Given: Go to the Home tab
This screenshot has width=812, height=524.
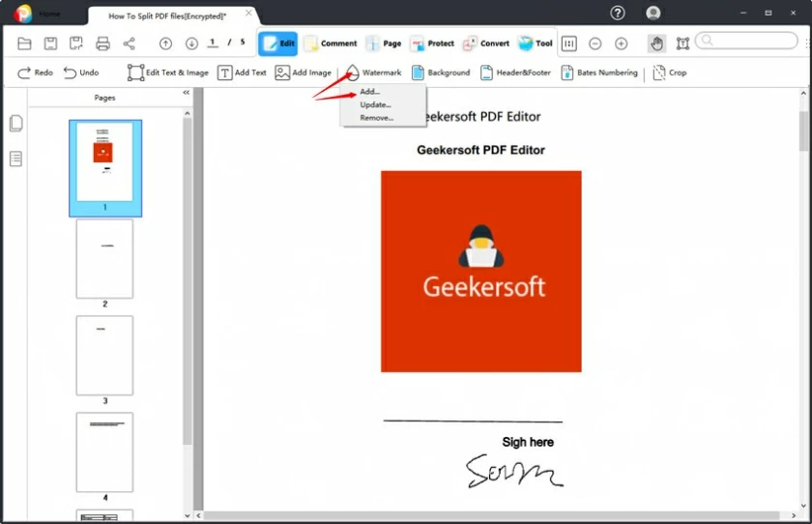Looking at the screenshot, I should pyautogui.click(x=49, y=14).
